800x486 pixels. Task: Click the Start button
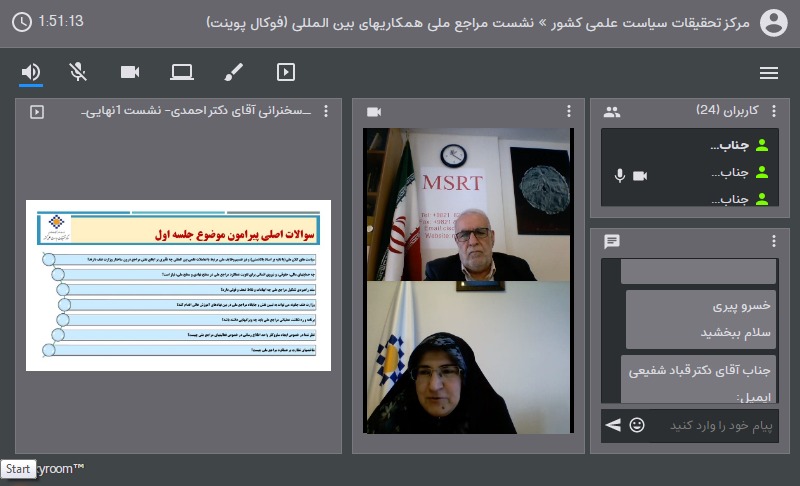pos(17,468)
